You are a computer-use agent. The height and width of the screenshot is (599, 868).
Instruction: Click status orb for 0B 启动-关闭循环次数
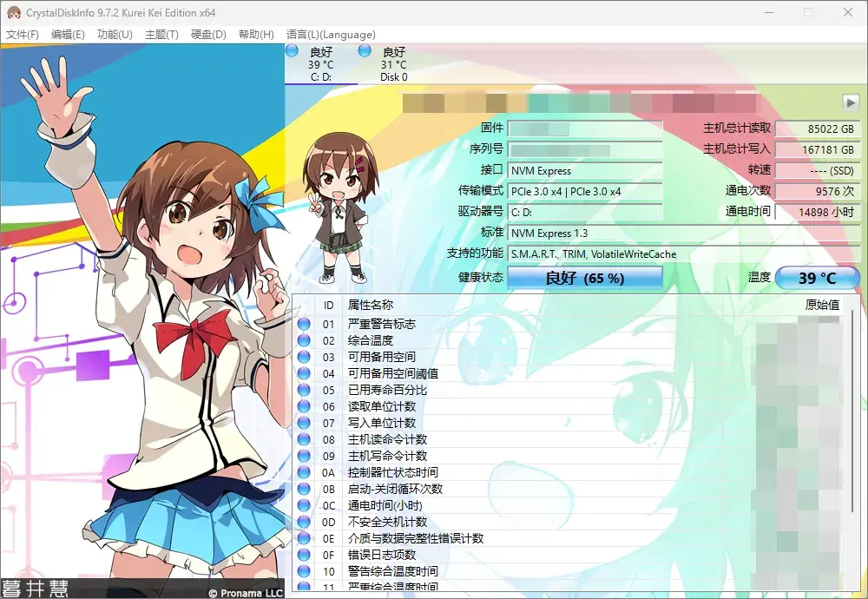click(304, 489)
